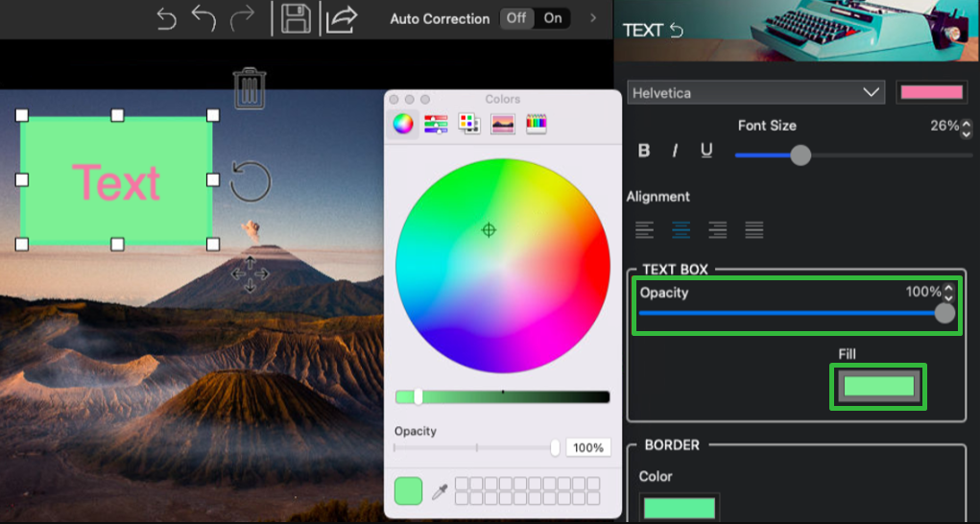
Task: Click the bottom-right resize handle of text box
Action: pos(213,244)
